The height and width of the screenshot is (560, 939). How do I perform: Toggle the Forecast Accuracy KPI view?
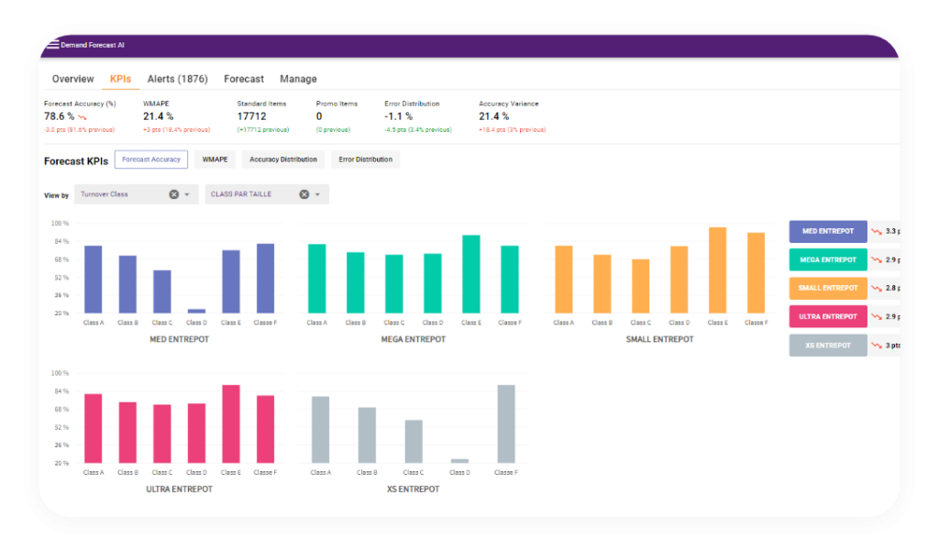pyautogui.click(x=151, y=159)
